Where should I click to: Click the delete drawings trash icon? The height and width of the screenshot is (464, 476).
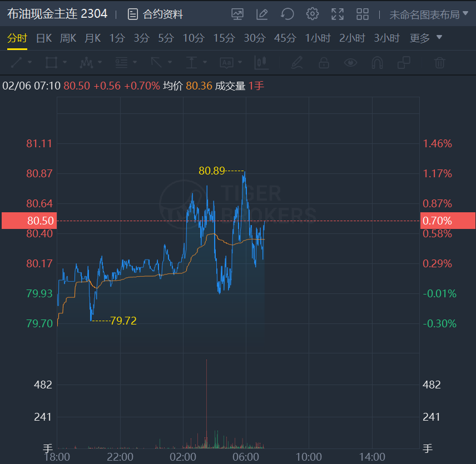coord(440,63)
